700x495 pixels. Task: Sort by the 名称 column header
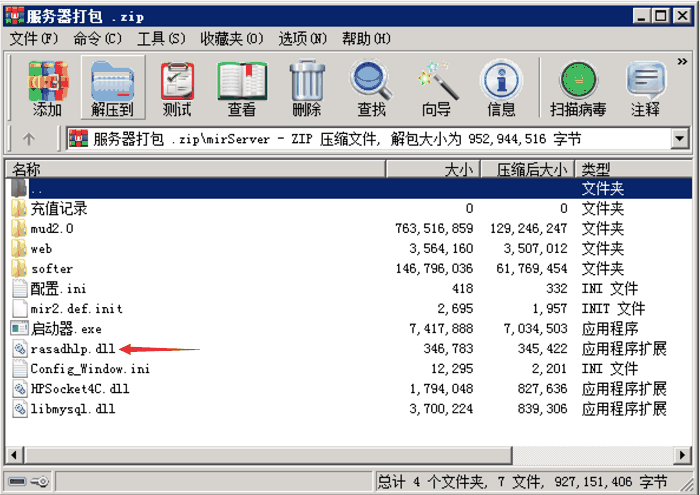196,169
